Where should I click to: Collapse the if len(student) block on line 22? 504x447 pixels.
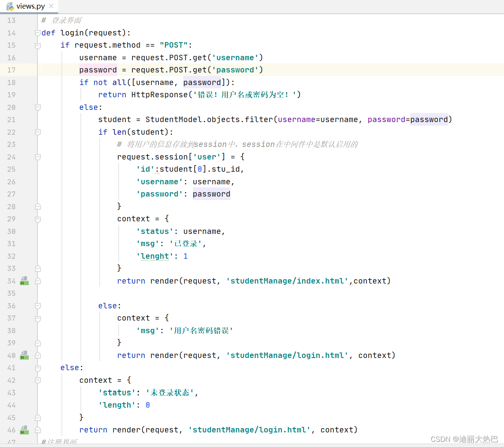pyautogui.click(x=38, y=132)
